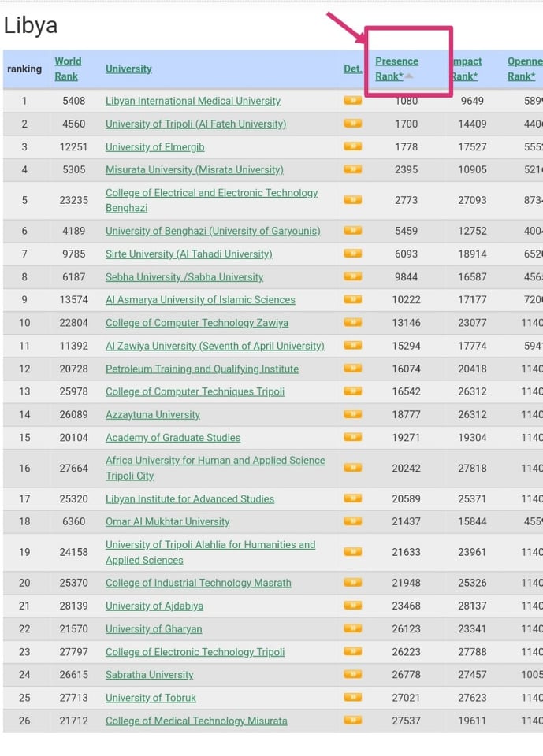Open College of Computer Techniques Tripoli link
543x756 pixels.
195,391
